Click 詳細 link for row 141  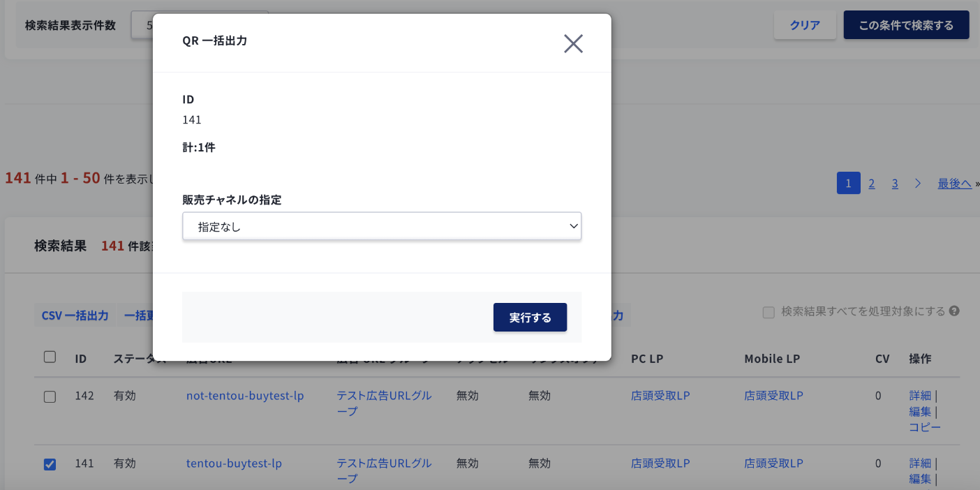click(920, 463)
